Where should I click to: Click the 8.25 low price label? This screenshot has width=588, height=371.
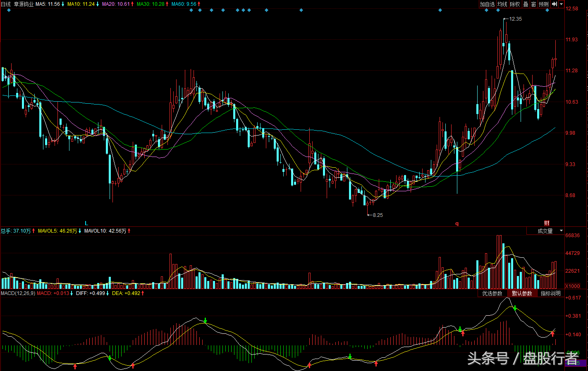coord(378,215)
